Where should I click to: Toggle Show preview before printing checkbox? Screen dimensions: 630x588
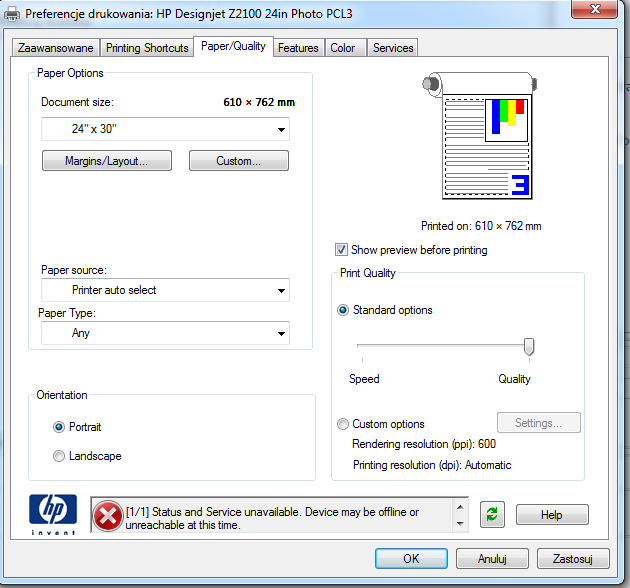coord(341,250)
